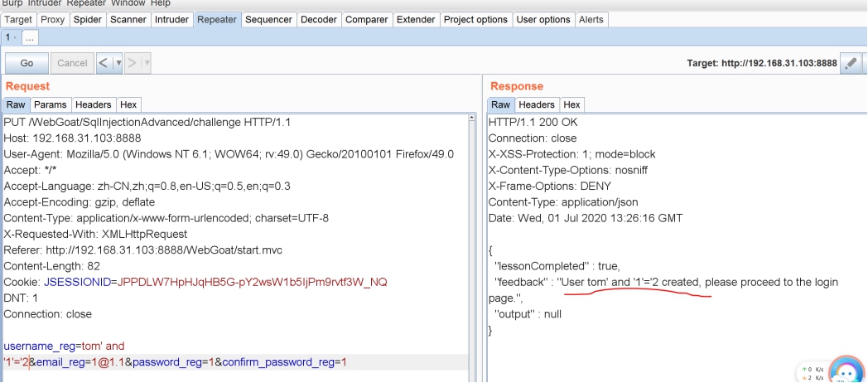Open the Intruder menu in menu bar
The image size is (868, 383).
46,2
